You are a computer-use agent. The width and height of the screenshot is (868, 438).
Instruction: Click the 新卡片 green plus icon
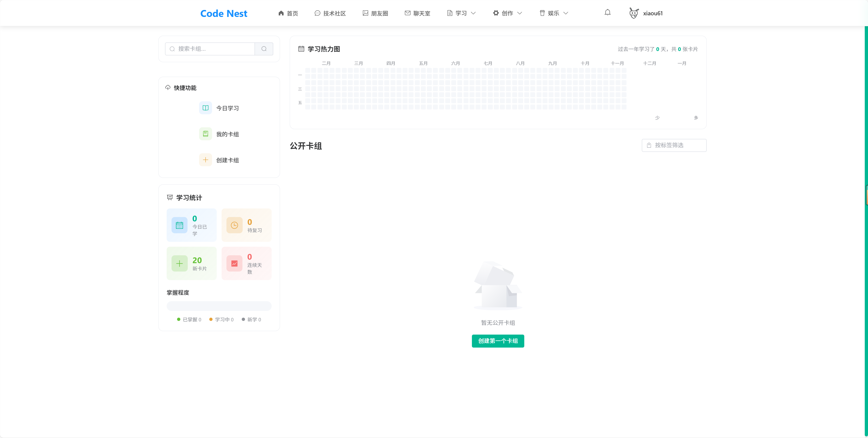tap(179, 263)
